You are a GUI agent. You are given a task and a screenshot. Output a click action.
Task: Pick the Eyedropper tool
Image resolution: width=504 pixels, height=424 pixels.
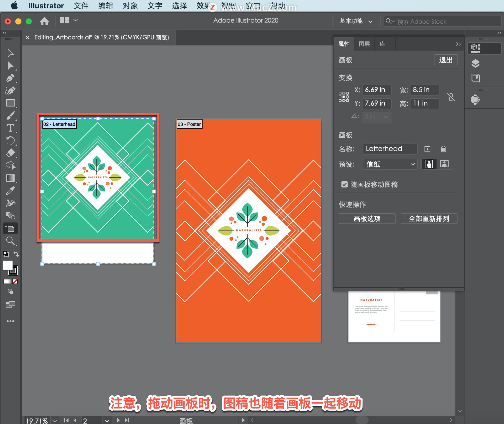click(x=10, y=191)
